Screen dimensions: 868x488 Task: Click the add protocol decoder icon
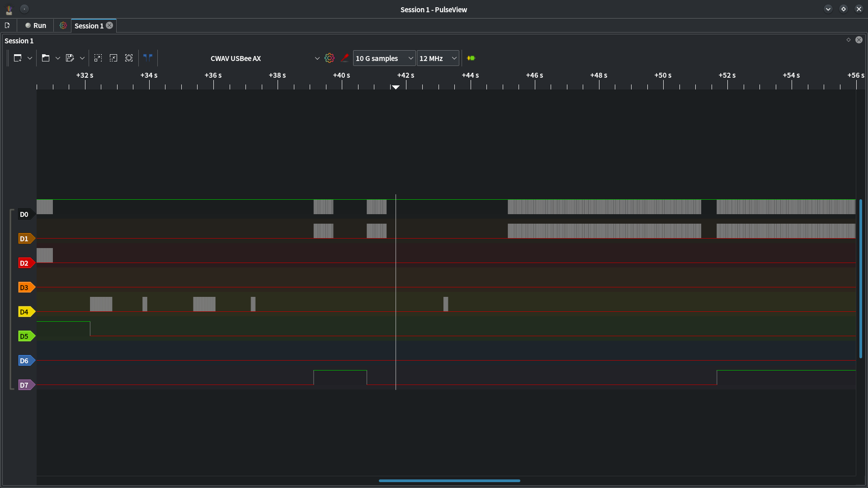pyautogui.click(x=471, y=58)
